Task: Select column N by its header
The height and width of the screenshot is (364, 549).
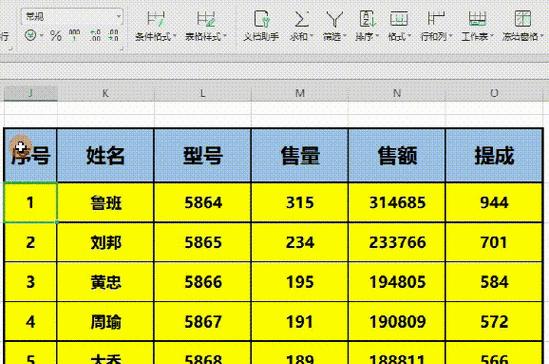Action: click(397, 93)
